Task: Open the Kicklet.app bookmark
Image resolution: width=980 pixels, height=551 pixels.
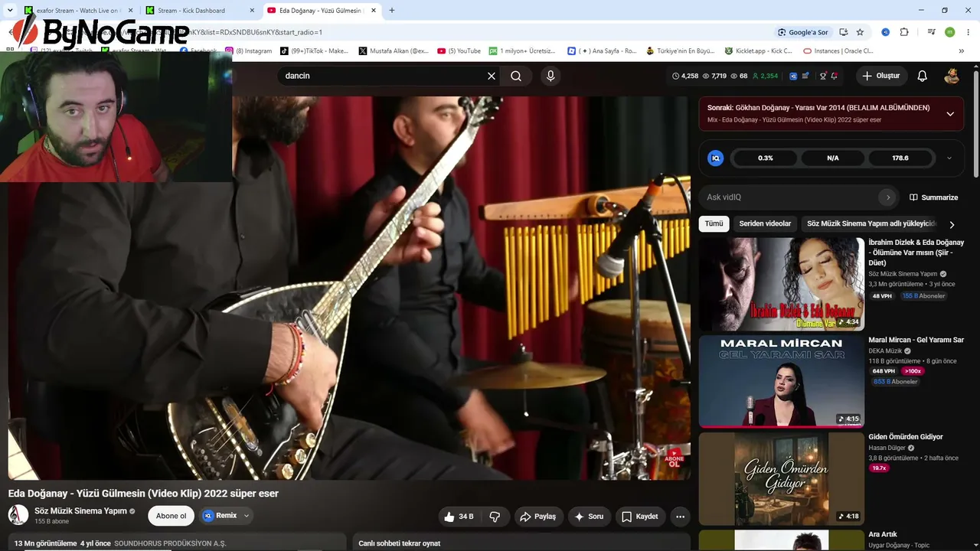Action: pyautogui.click(x=758, y=51)
